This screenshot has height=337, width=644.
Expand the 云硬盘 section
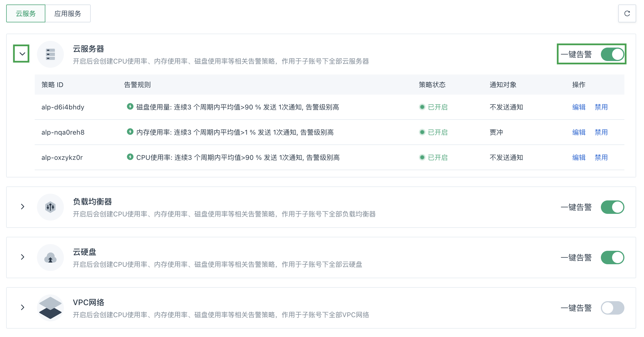pos(23,257)
